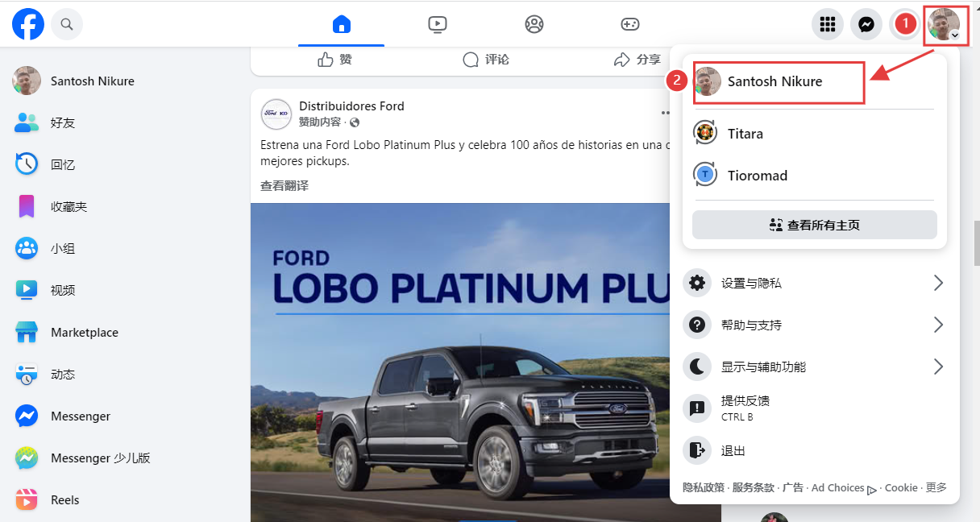Click 查看翻译 (See translation)
980x522 pixels.
284,185
